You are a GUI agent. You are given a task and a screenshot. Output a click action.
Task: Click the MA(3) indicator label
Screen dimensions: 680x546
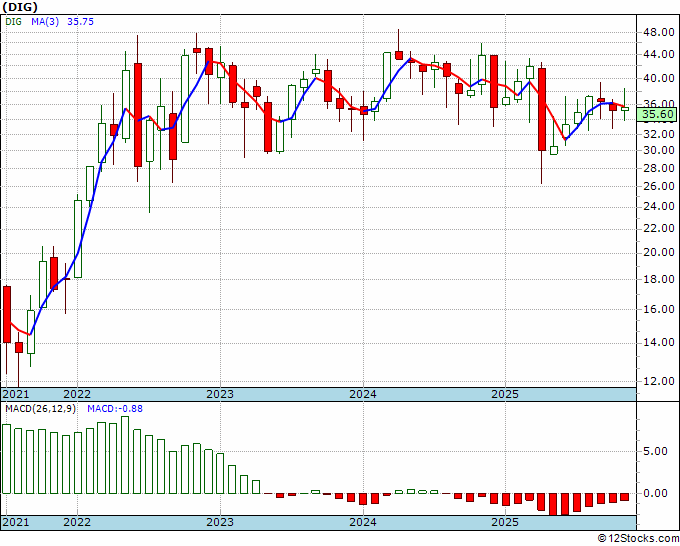click(x=45, y=22)
